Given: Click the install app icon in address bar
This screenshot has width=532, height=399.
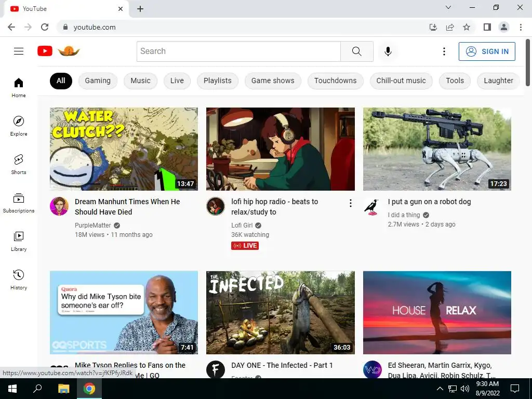Looking at the screenshot, I should coord(433,27).
